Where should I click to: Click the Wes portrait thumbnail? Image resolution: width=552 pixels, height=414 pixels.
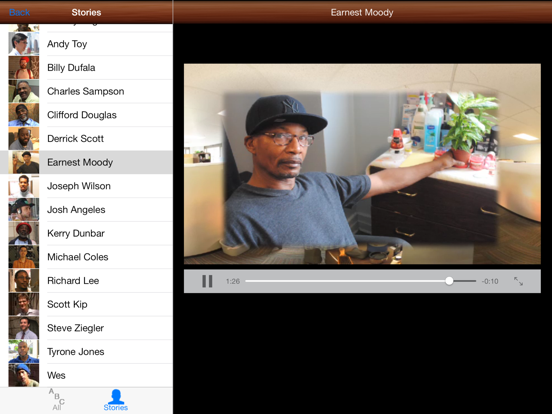click(24, 375)
